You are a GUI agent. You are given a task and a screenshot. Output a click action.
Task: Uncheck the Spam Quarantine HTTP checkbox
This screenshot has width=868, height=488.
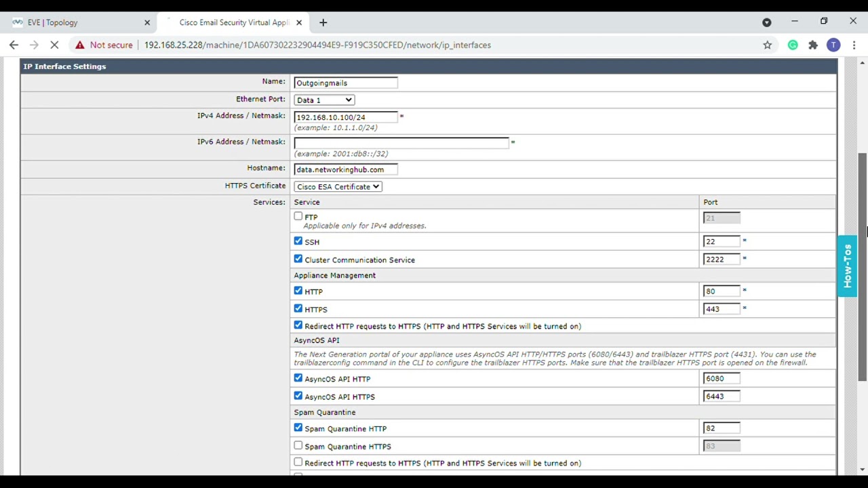298,428
